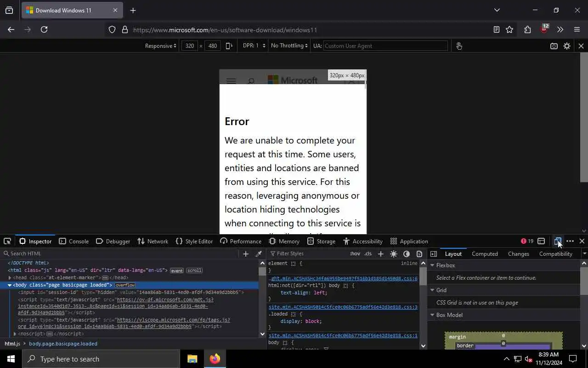Click in the Filter Styles field

pyautogui.click(x=308, y=253)
